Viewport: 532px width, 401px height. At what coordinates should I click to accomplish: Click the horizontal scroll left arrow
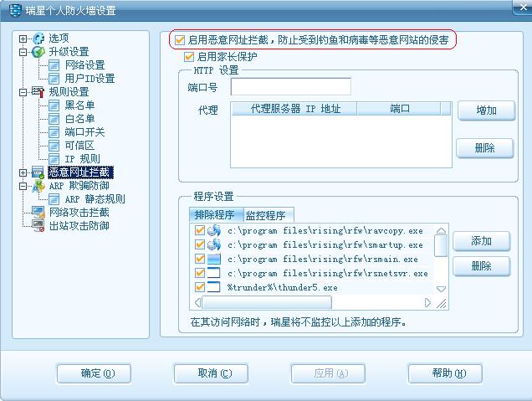click(x=197, y=302)
